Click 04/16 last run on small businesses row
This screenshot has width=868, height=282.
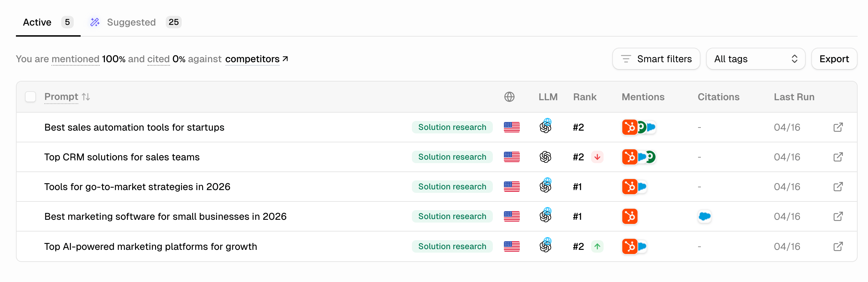click(x=787, y=216)
